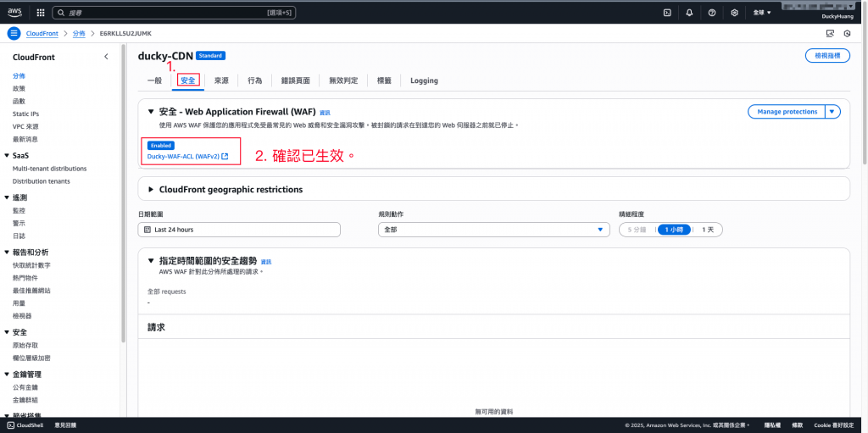Open the AWS home logo
This screenshot has height=433, width=868.
pos(14,12)
